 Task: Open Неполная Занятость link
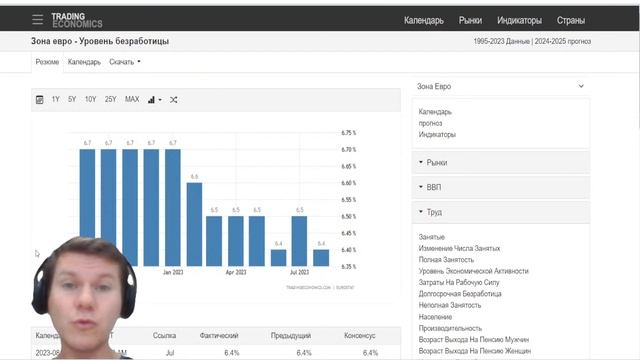point(450,305)
